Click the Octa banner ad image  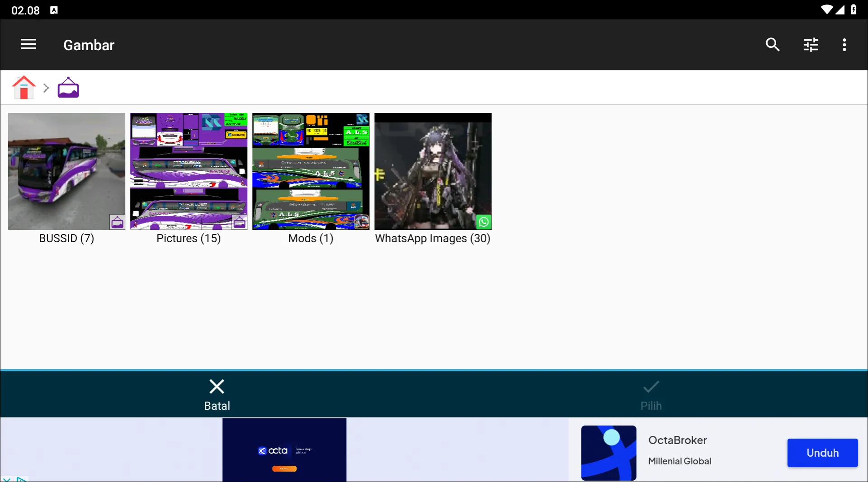[x=284, y=450]
